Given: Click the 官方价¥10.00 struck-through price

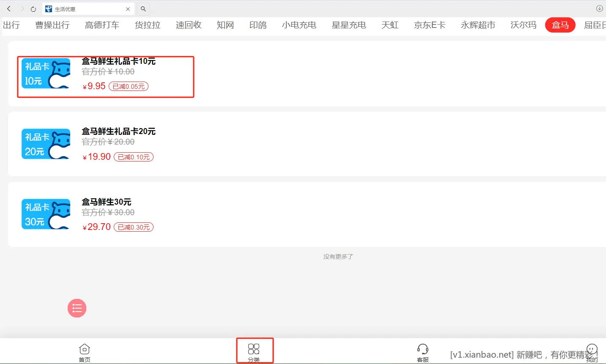Looking at the screenshot, I should (108, 72).
